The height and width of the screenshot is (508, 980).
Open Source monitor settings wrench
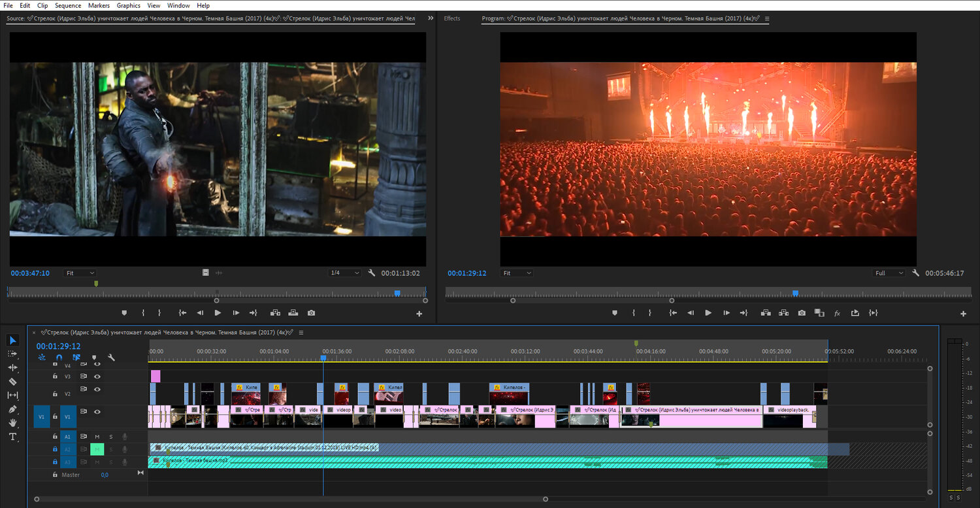pos(372,273)
